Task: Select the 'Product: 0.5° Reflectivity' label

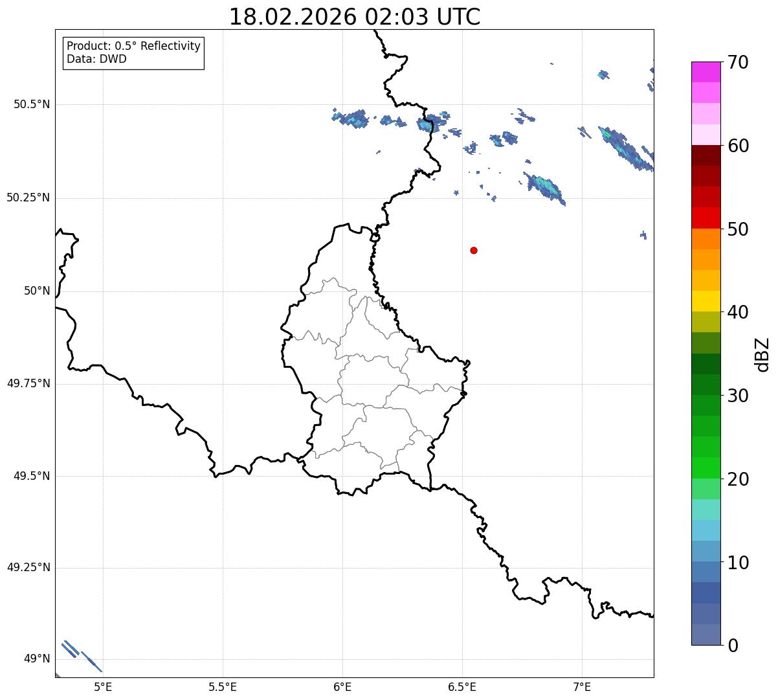Action: 133,47
